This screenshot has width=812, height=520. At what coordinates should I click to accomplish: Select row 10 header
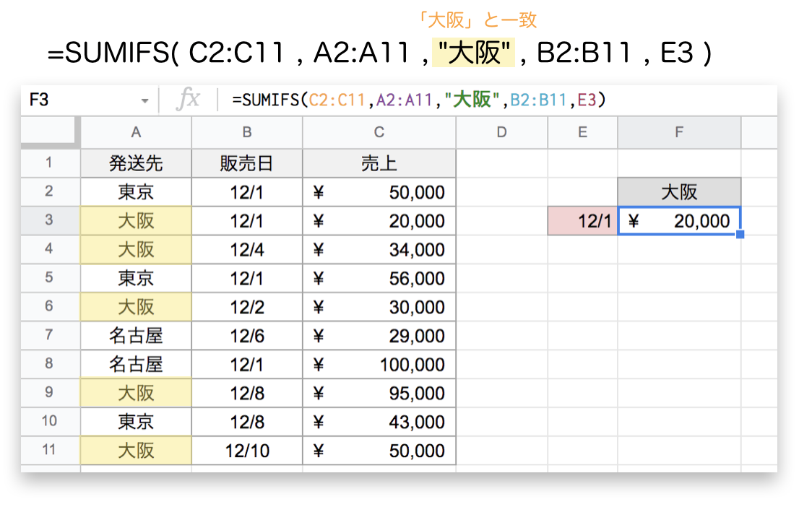point(51,422)
